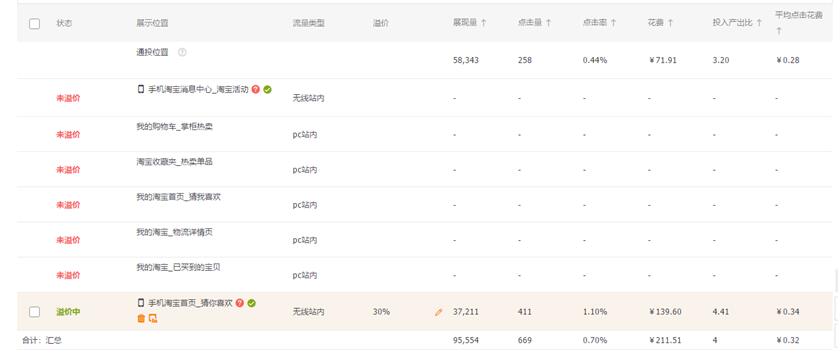The width and height of the screenshot is (840, 360).
Task: Click the 溢价中 status label
Action: tap(68, 312)
